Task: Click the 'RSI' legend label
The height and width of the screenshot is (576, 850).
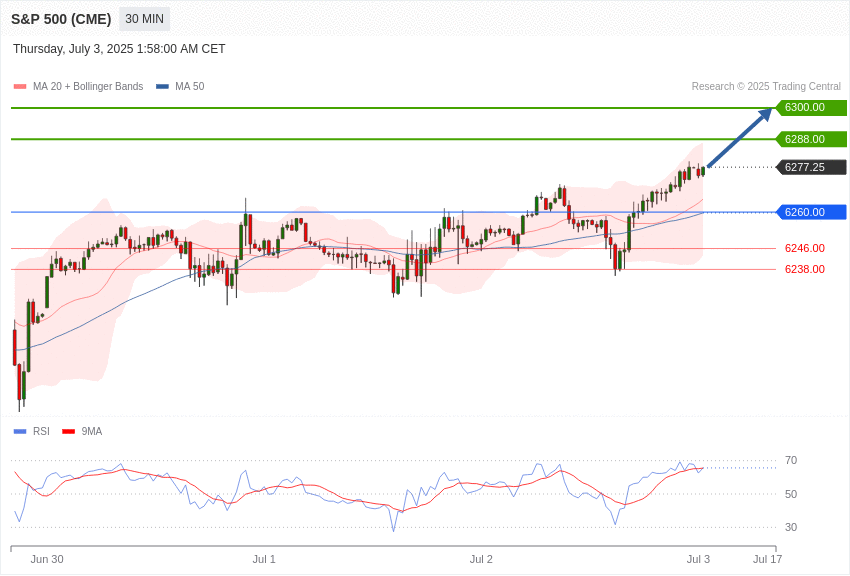Action: [41, 432]
